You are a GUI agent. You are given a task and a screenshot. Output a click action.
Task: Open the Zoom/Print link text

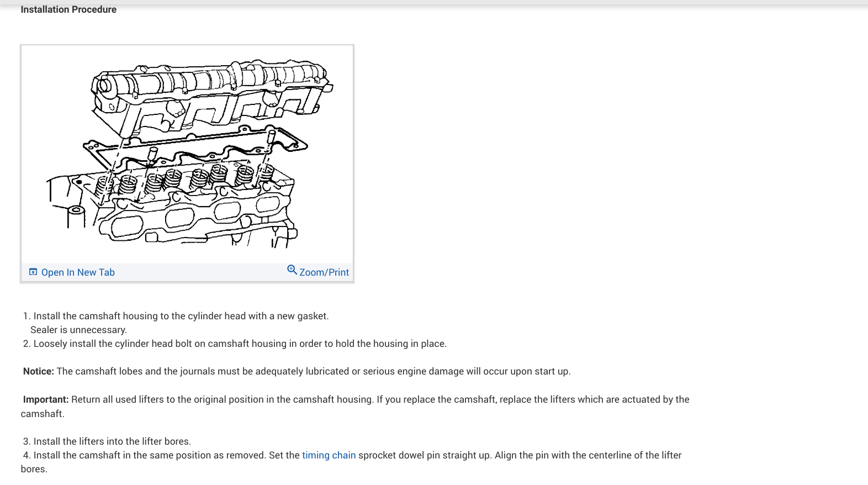pos(324,272)
